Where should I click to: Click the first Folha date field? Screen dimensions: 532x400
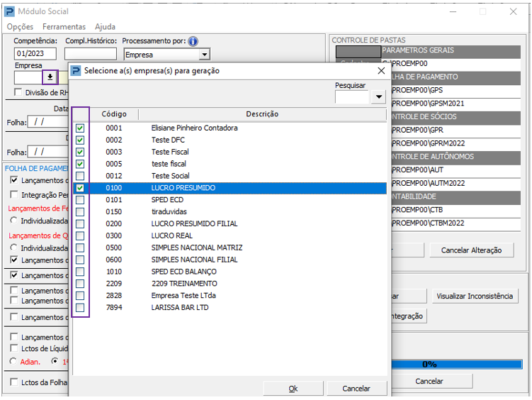pyautogui.click(x=48, y=122)
